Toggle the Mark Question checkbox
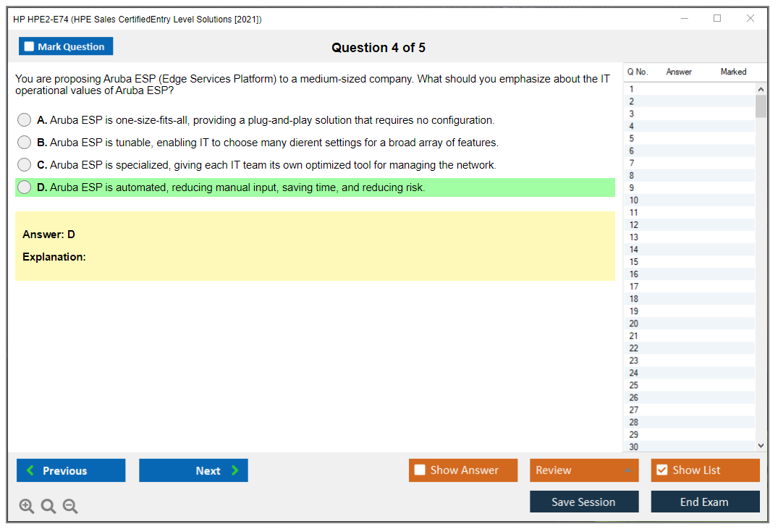 tap(30, 47)
